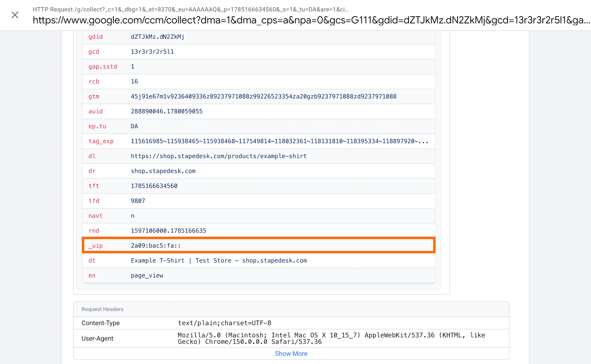Click the navt parameter value n

[132, 216]
